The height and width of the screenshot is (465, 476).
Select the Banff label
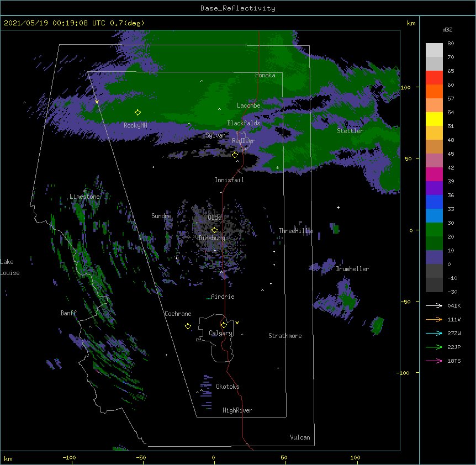(x=68, y=313)
